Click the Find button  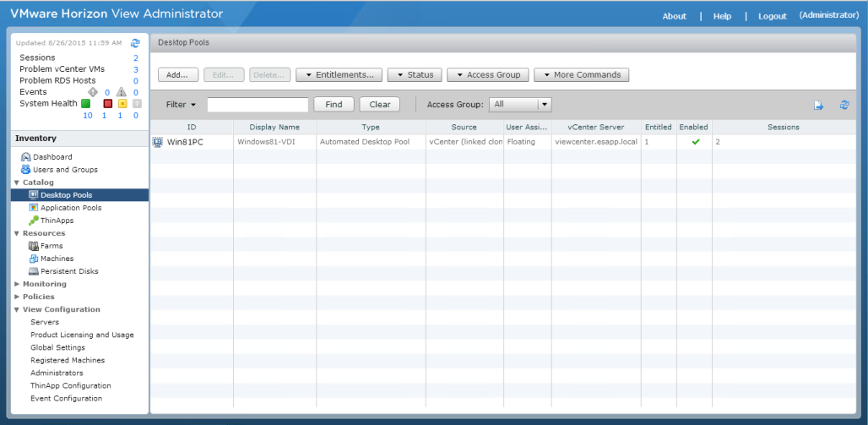tap(334, 104)
